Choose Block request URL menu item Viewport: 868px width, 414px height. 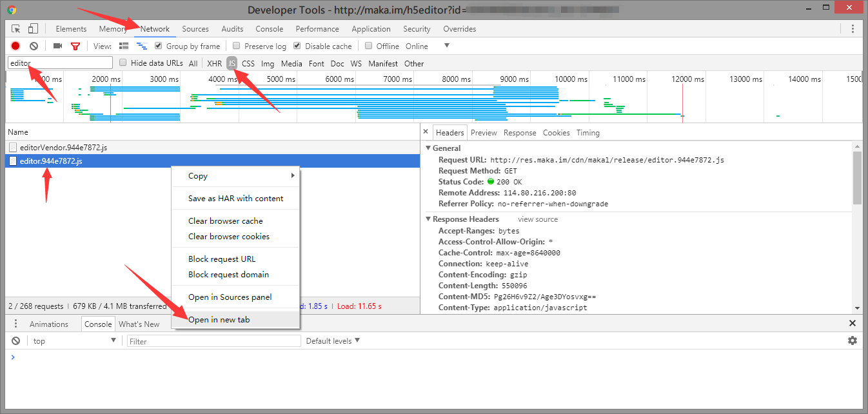click(235, 259)
